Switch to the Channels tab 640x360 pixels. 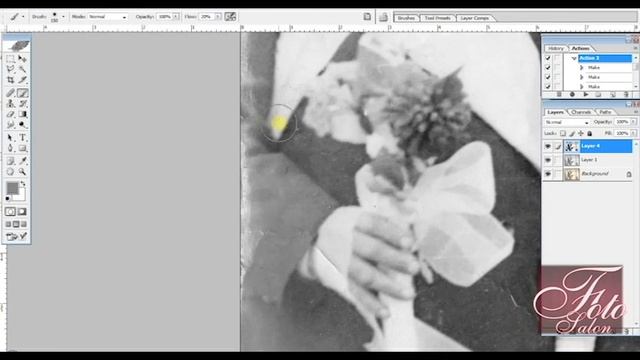tap(581, 112)
